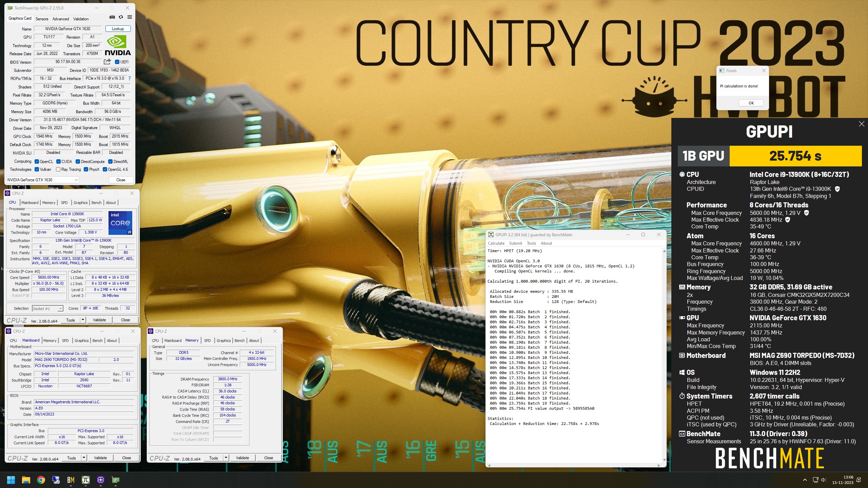Switch to the Sensors tab in GPU-Z
This screenshot has height=488, width=868.
[x=42, y=19]
